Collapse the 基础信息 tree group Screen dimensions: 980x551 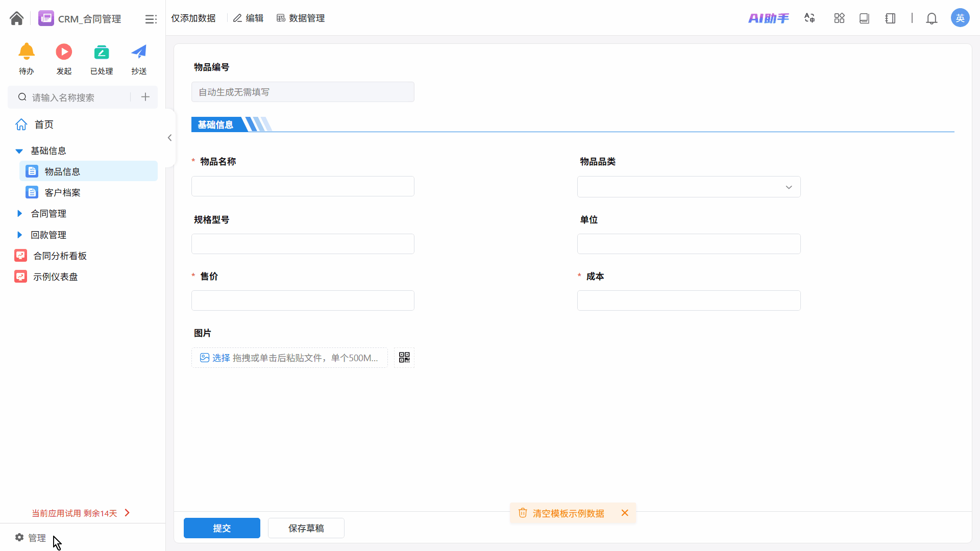click(19, 151)
